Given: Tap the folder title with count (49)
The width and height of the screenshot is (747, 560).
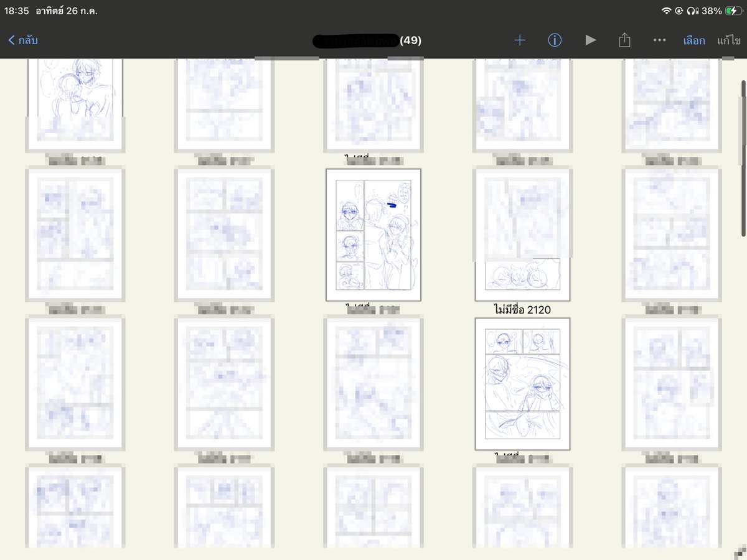Looking at the screenshot, I should pyautogui.click(x=367, y=40).
